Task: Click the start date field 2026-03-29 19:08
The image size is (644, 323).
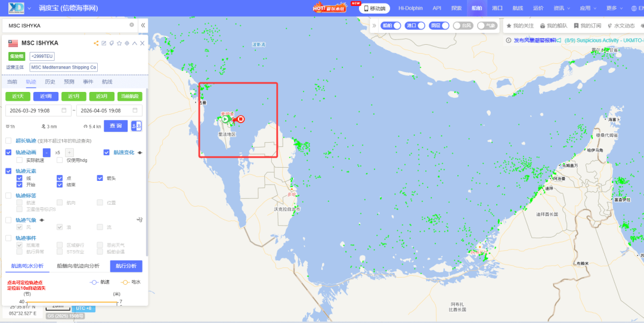Action: click(x=38, y=110)
